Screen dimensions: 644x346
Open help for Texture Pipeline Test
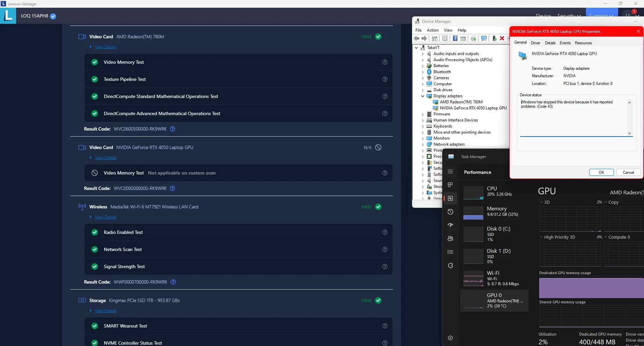(385, 79)
